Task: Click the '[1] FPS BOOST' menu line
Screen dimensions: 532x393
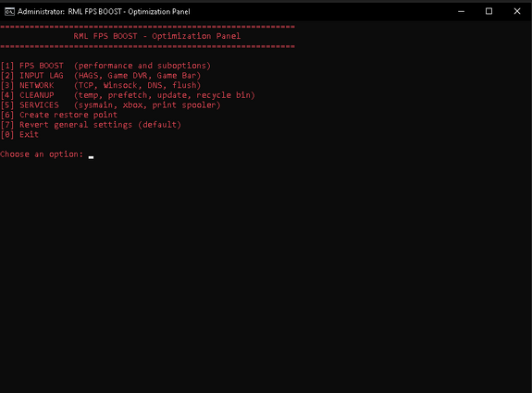Action: 105,66
